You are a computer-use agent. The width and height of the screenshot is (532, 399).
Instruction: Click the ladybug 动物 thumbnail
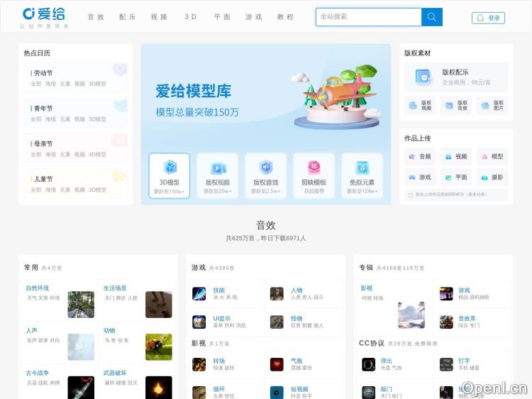click(x=159, y=346)
